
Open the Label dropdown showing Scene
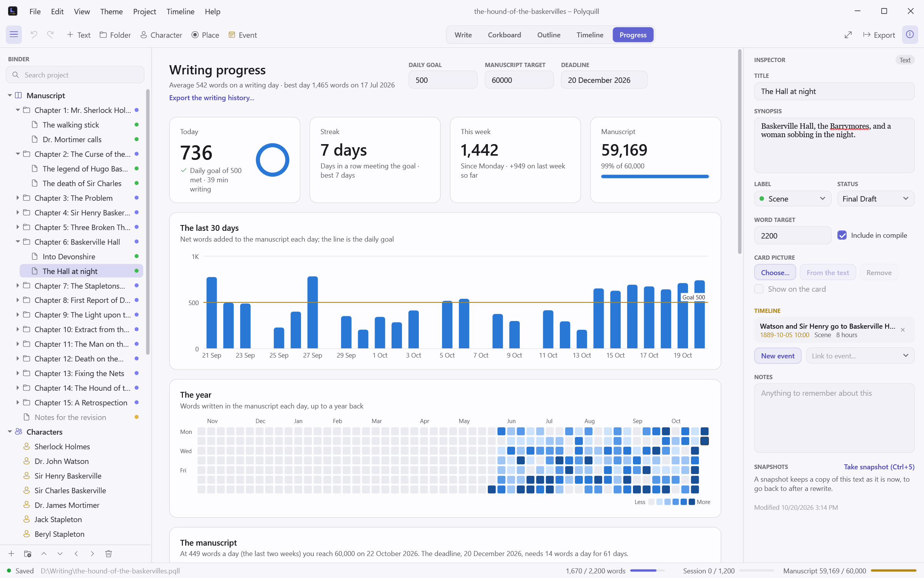[793, 199]
